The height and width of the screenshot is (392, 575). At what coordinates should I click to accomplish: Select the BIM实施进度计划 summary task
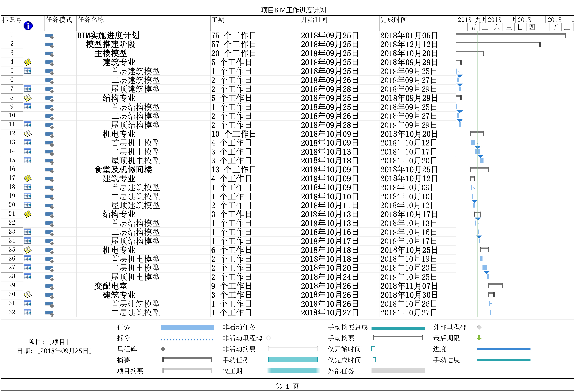(108, 36)
